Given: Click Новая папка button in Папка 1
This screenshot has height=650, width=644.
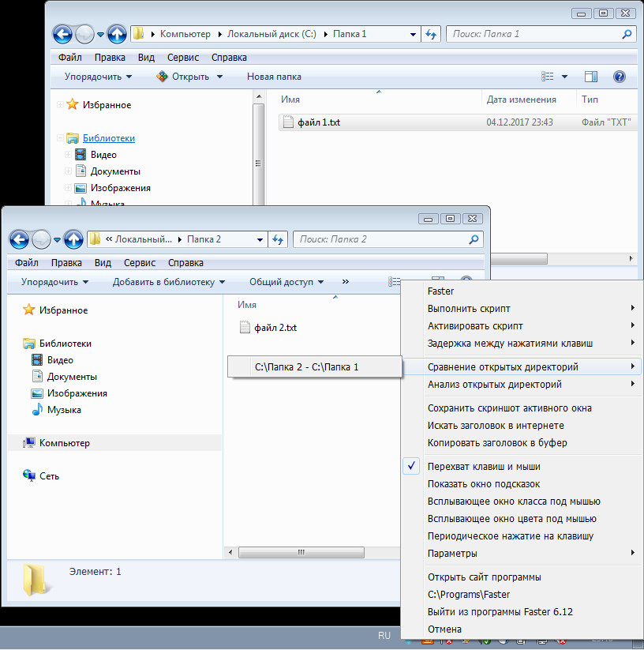Looking at the screenshot, I should (274, 77).
